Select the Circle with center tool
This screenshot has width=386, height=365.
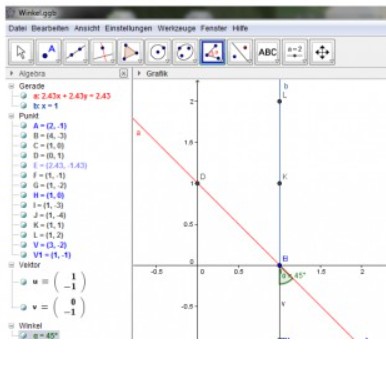(158, 52)
